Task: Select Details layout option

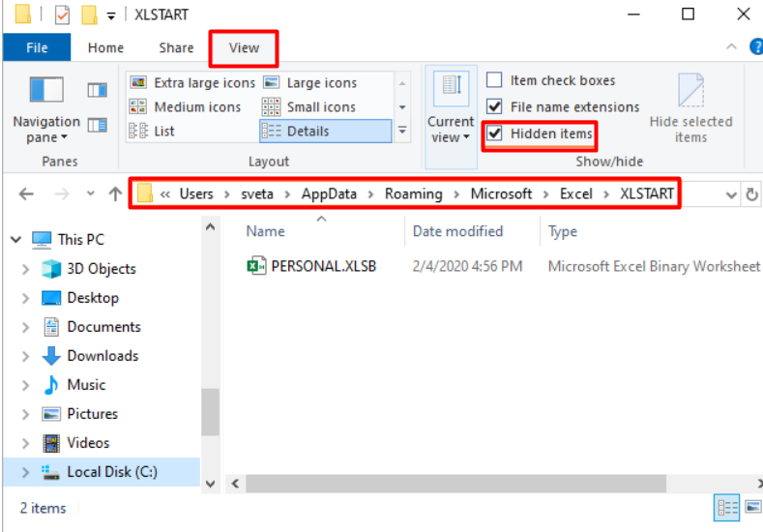Action: 326,131
